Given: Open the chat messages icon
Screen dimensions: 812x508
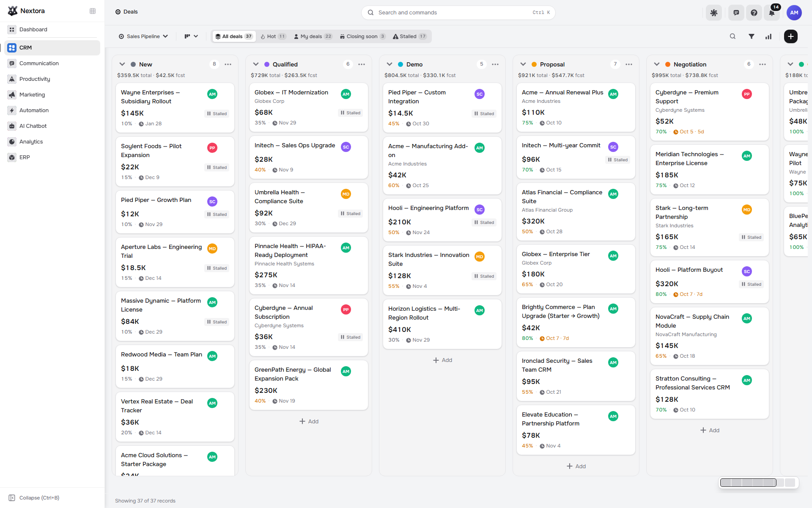Looking at the screenshot, I should click(736, 13).
